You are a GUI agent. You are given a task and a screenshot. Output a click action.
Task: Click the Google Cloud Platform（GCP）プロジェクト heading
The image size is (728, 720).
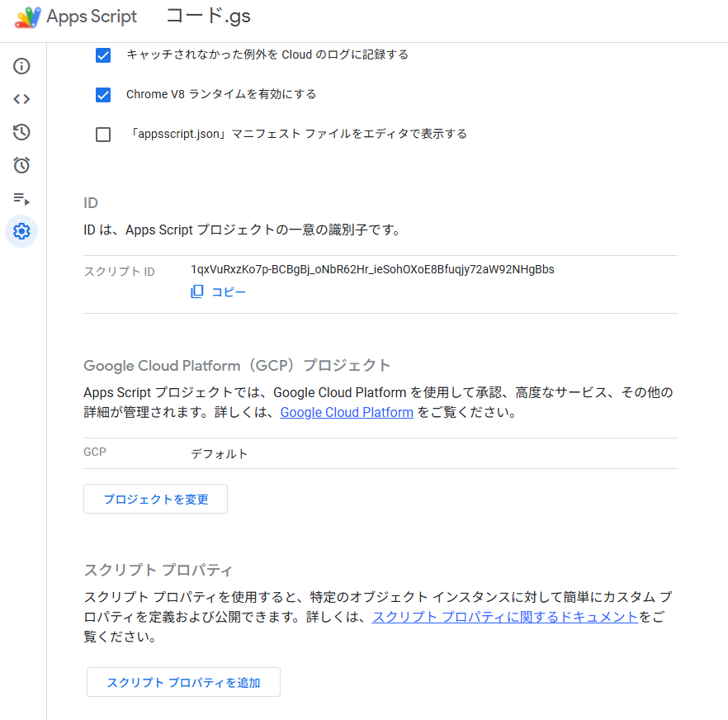pos(237,365)
